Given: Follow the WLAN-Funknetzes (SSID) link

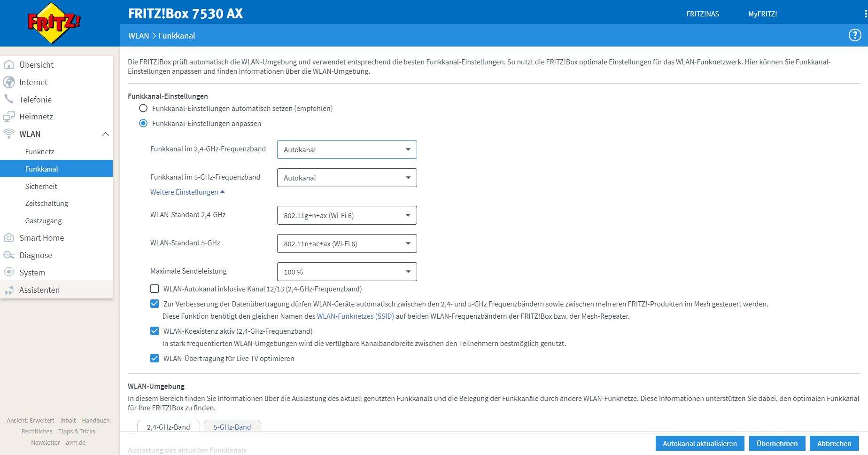Looking at the screenshot, I should coord(356,316).
